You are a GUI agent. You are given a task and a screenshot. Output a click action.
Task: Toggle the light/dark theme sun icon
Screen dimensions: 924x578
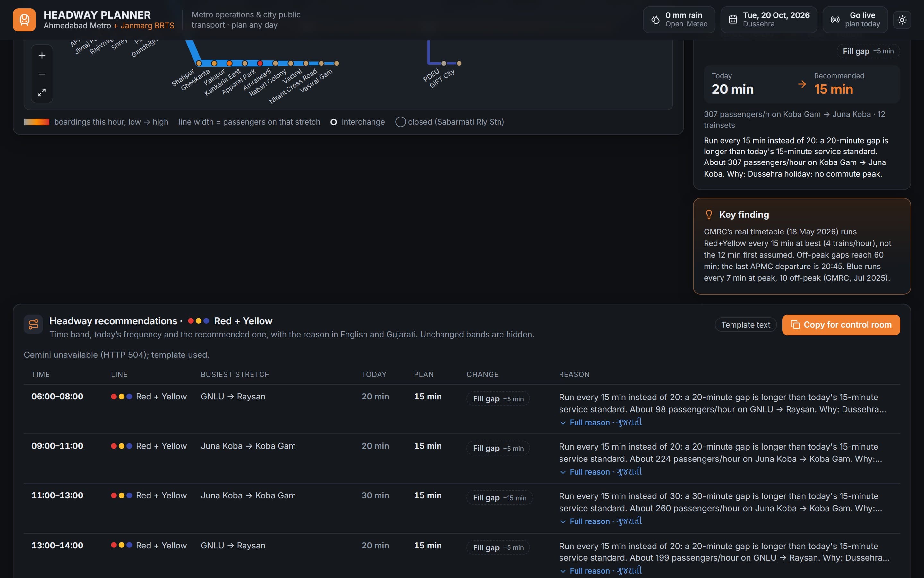pyautogui.click(x=902, y=20)
